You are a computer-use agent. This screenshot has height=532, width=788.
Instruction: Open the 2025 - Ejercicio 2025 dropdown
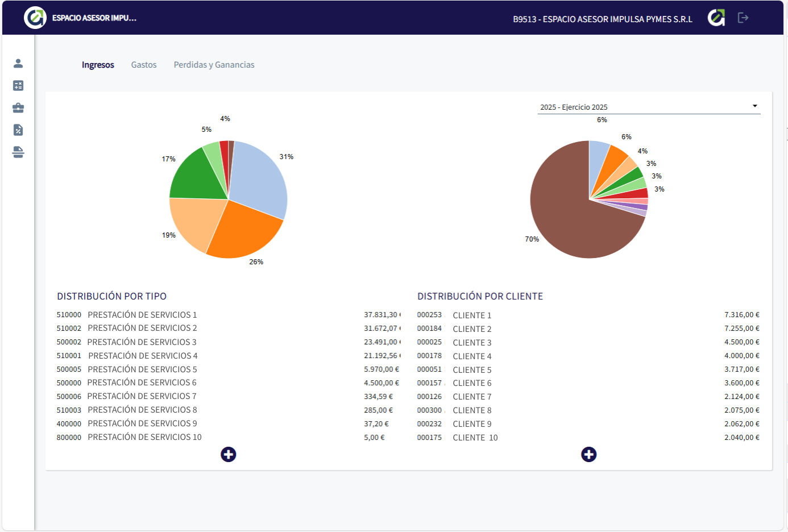point(648,107)
